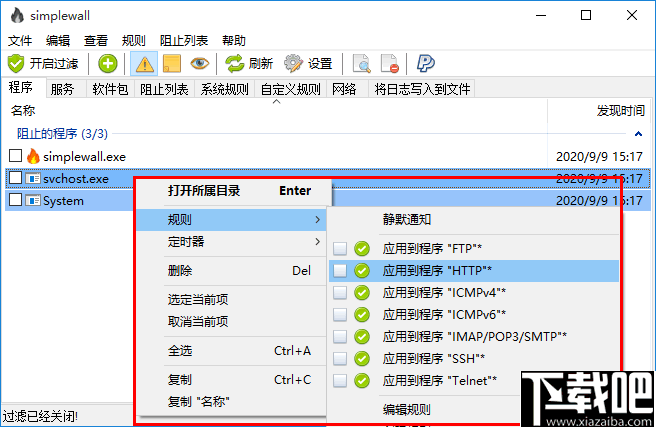This screenshot has height=427, width=656.
Task: Click the flame icon beside simplewall.exe
Action: (x=33, y=156)
